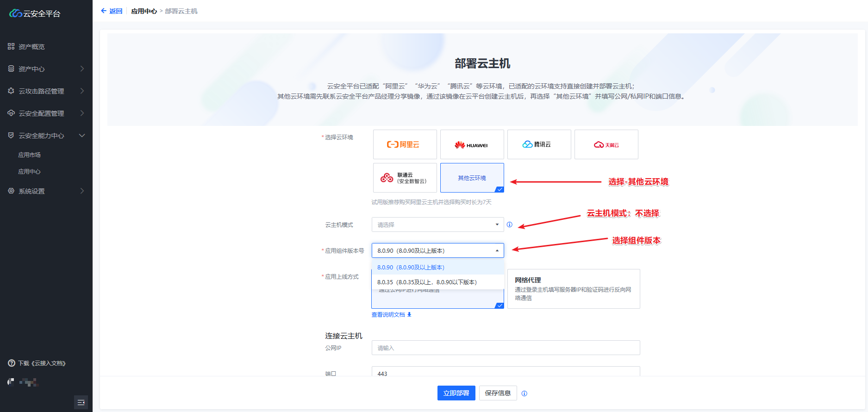Screen dimensions: 868x412
Task: Click the 公网IP input field
Action: pyautogui.click(x=506, y=348)
